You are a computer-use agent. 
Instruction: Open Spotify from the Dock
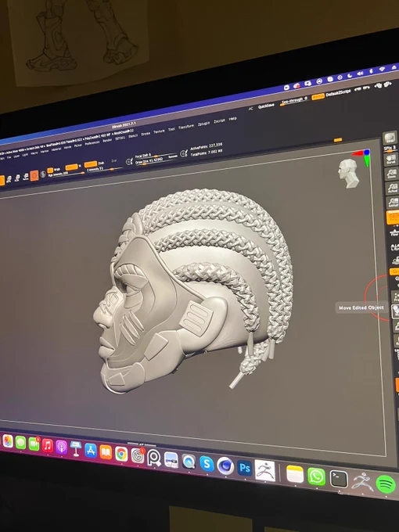coord(386,484)
